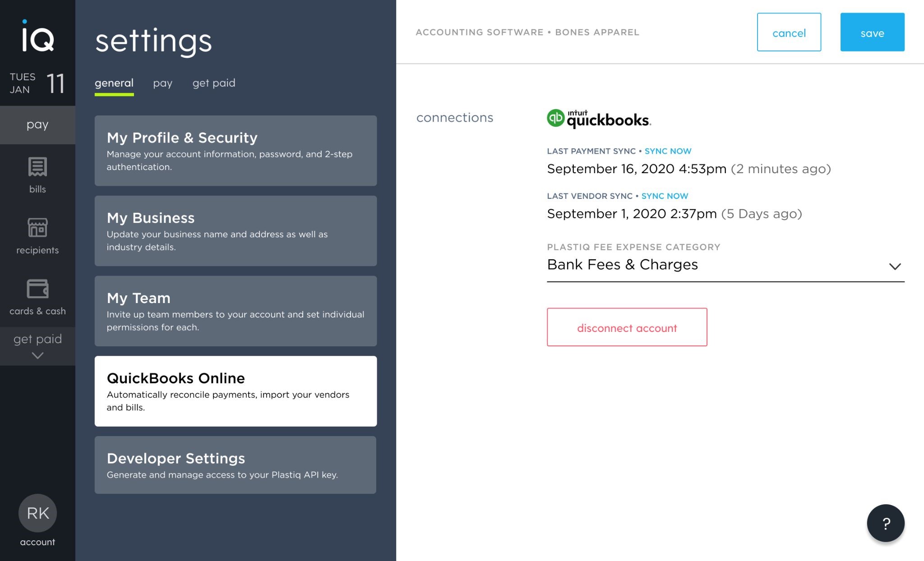Switch to the get paid settings tab
Viewport: 924px width, 561px height.
tap(214, 83)
